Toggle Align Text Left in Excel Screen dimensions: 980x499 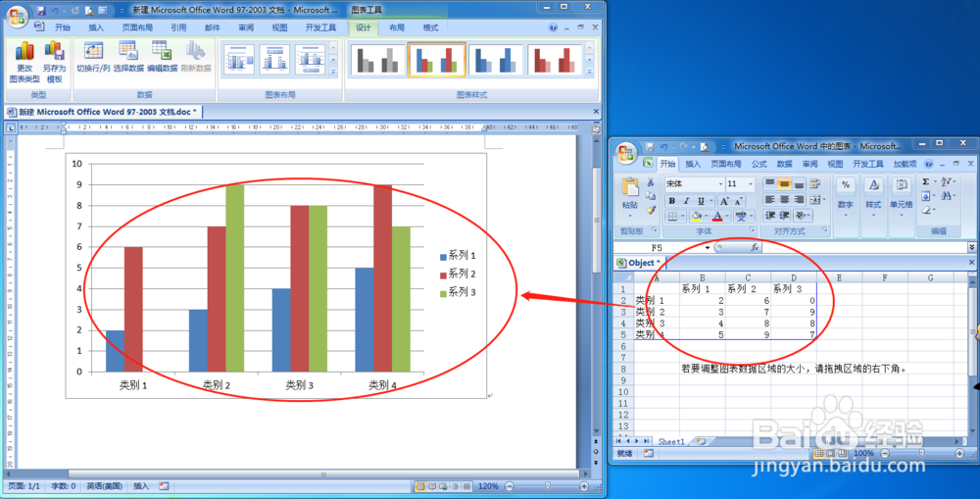click(770, 199)
